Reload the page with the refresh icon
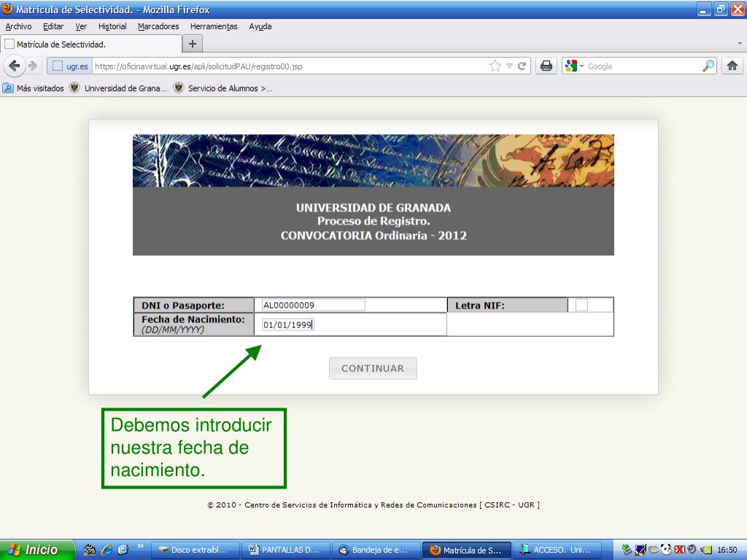Image resolution: width=747 pixels, height=560 pixels. point(522,66)
